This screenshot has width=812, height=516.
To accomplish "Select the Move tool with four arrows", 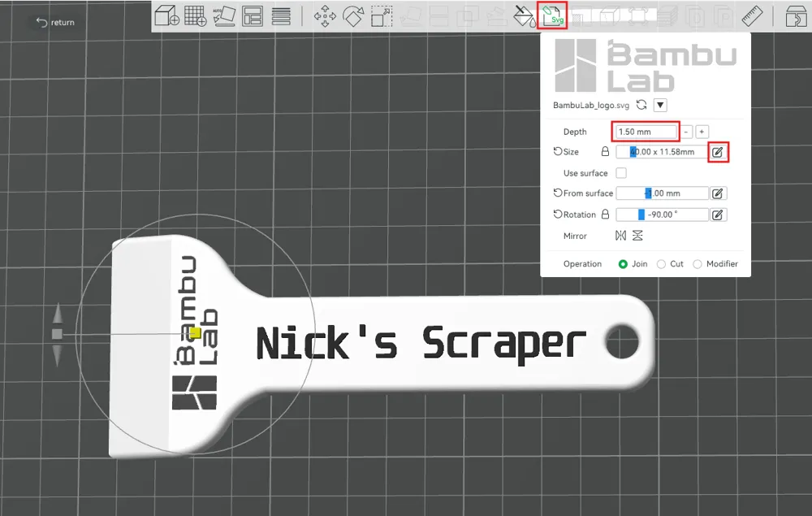I will (325, 16).
